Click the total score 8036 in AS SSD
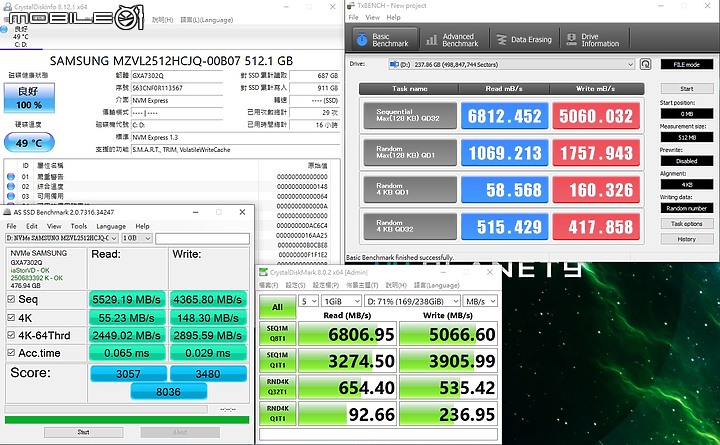This screenshot has height=445, width=720. (169, 392)
